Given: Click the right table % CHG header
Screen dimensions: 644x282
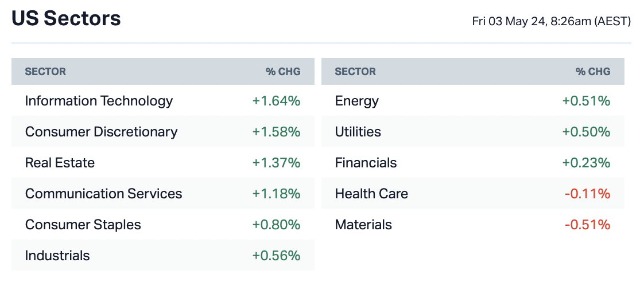Looking at the screenshot, I should click(593, 72).
